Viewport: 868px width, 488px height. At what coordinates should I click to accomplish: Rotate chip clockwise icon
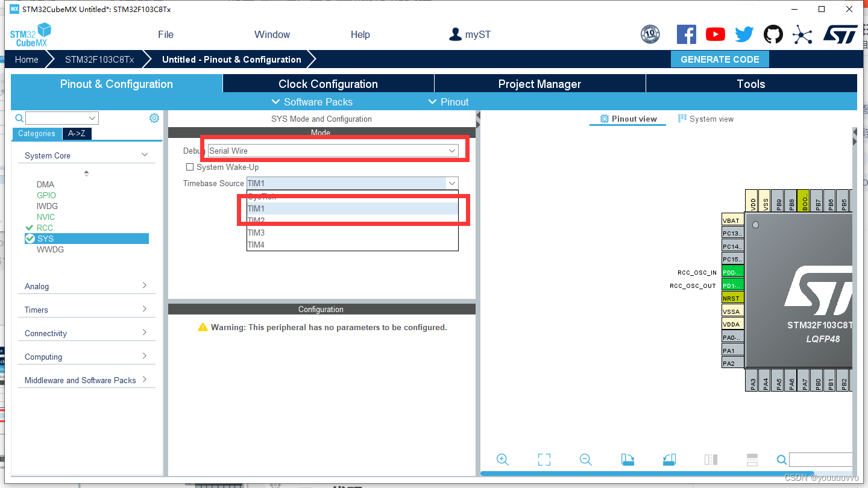coord(627,460)
